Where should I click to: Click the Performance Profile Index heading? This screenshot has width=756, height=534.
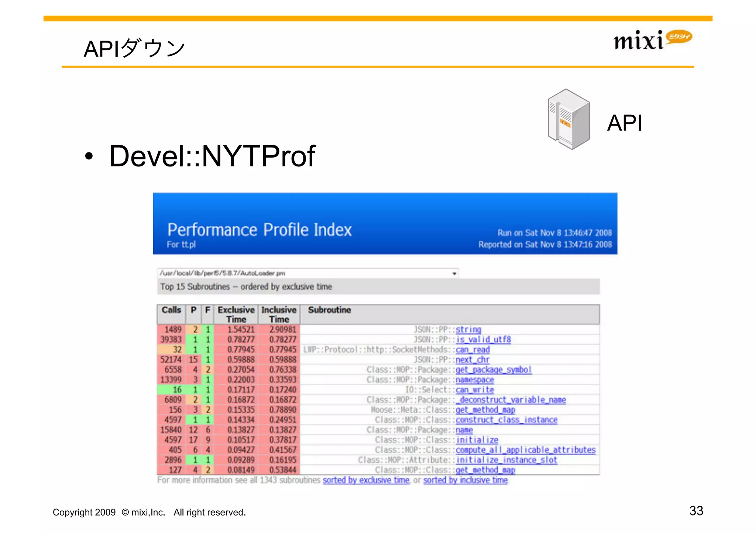pyautogui.click(x=259, y=230)
